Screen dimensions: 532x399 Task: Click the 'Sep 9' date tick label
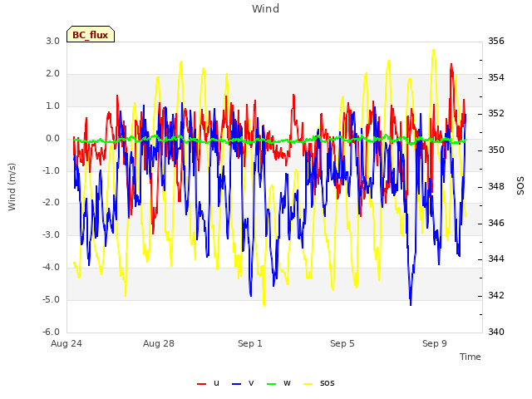435,343
